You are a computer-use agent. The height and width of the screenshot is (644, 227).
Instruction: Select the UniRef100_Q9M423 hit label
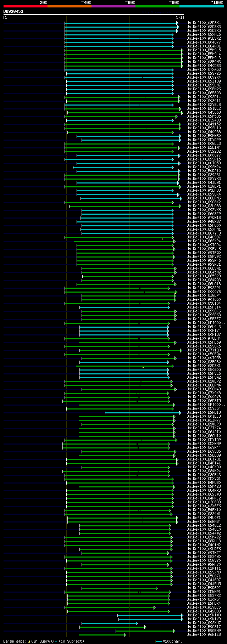pyautogui.click(x=204, y=487)
